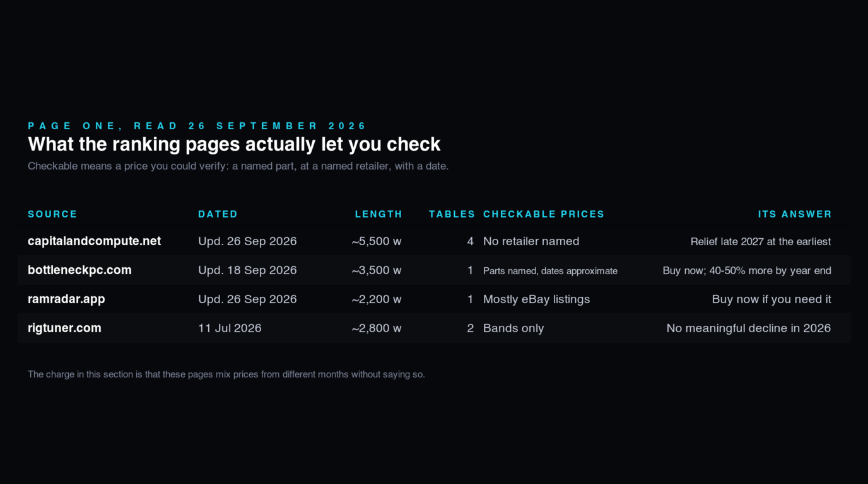Screen dimensions: 868x484
Task: Click the TABLES column header
Action: click(452, 214)
